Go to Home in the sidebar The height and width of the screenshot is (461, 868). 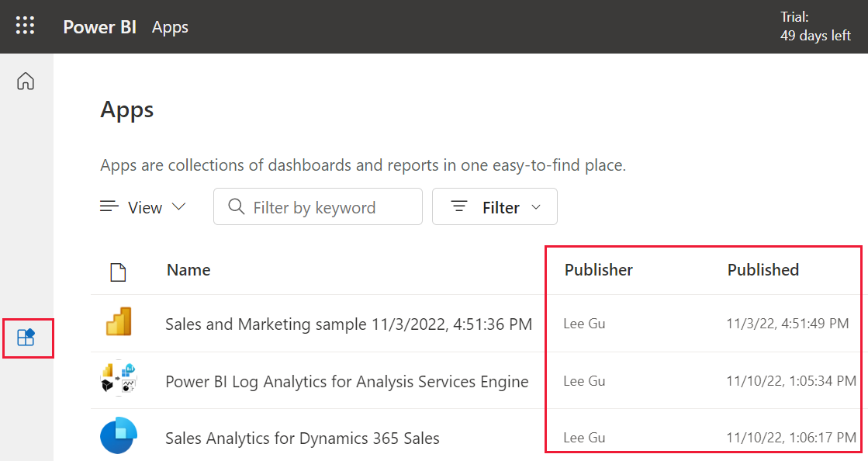pos(26,81)
